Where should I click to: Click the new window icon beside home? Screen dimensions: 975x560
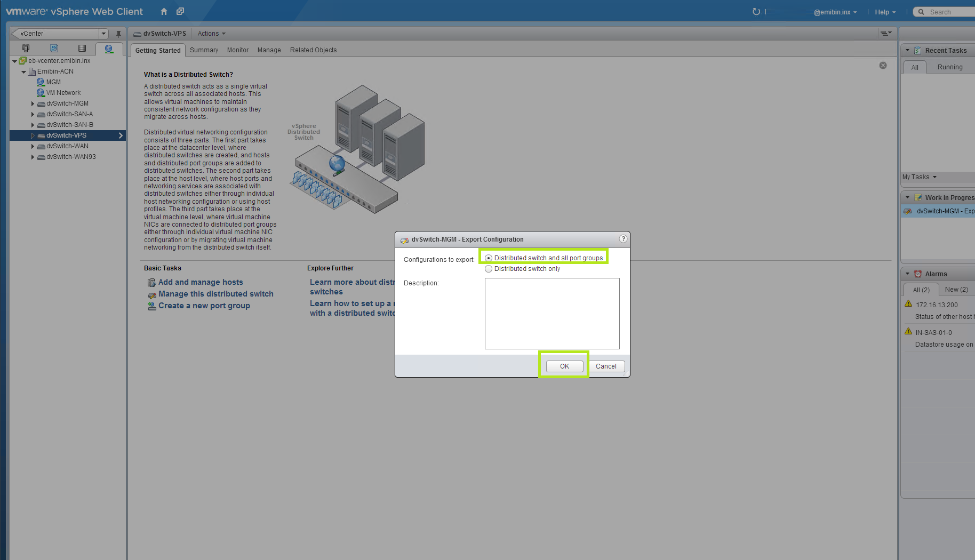(x=180, y=11)
